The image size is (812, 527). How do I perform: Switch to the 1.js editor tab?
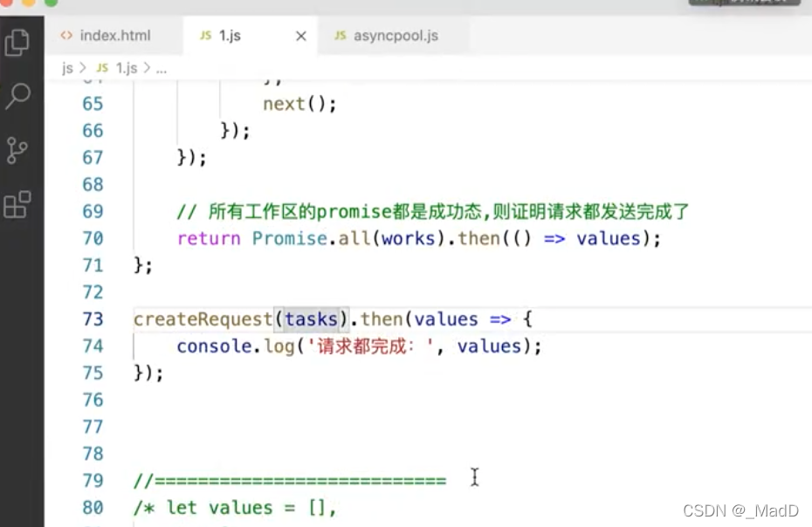click(x=250, y=36)
